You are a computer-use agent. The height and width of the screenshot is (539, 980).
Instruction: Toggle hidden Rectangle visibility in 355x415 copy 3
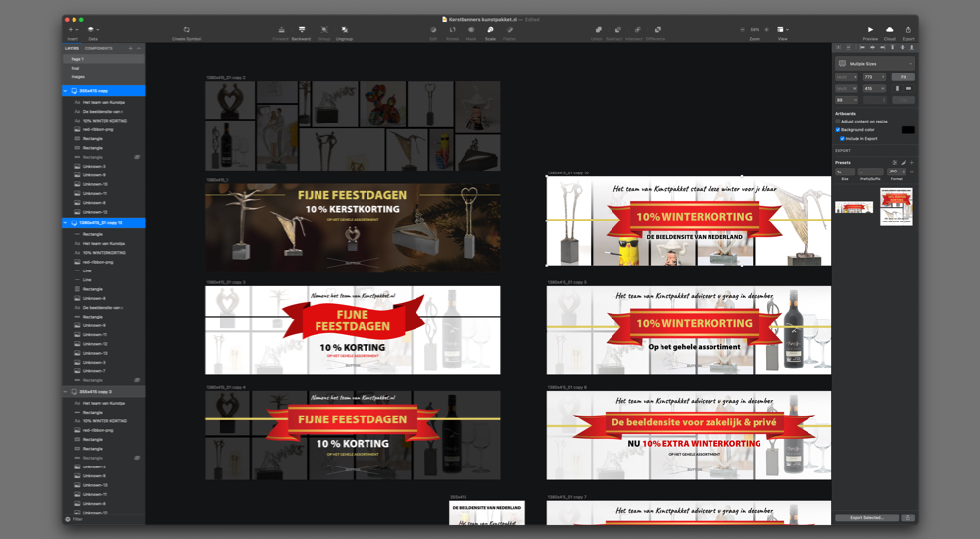point(137,458)
